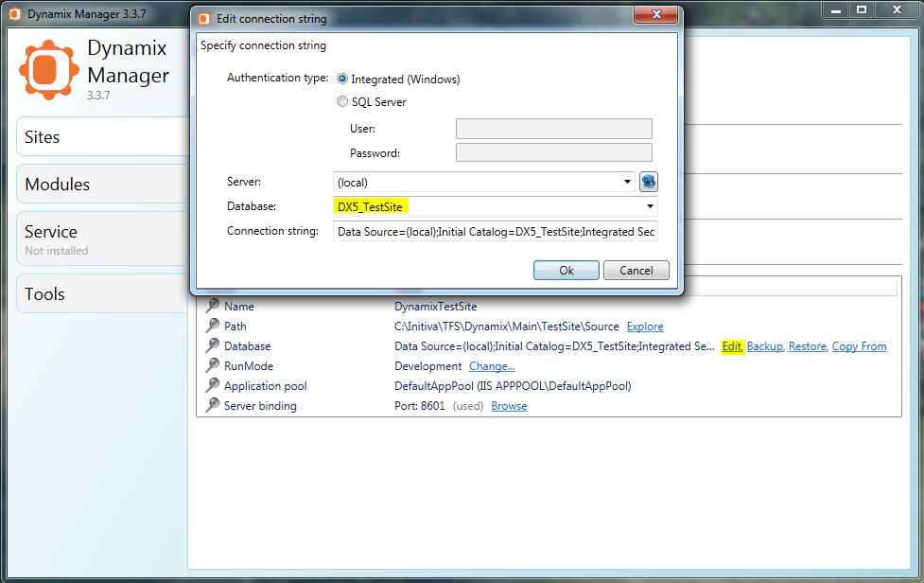924x583 pixels.
Task: Switch to the Modules section
Action: [x=102, y=185]
